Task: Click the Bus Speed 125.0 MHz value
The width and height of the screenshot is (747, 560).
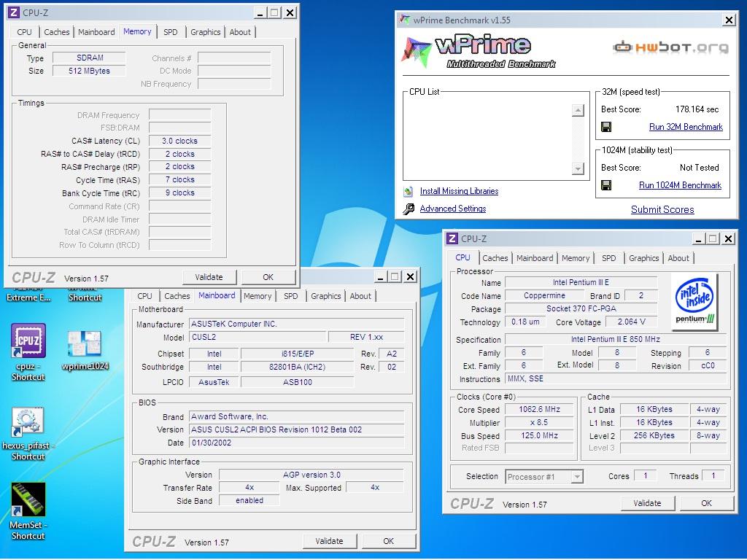Action: pyautogui.click(x=539, y=436)
